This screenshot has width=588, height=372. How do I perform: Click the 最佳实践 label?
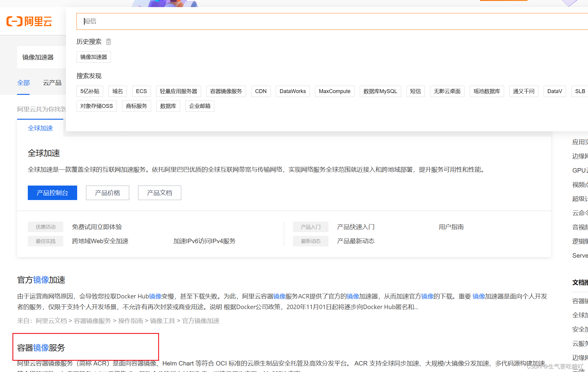coord(46,241)
